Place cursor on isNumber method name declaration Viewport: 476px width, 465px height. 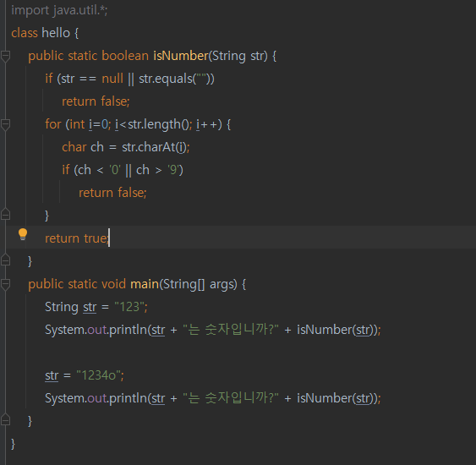coord(181,56)
